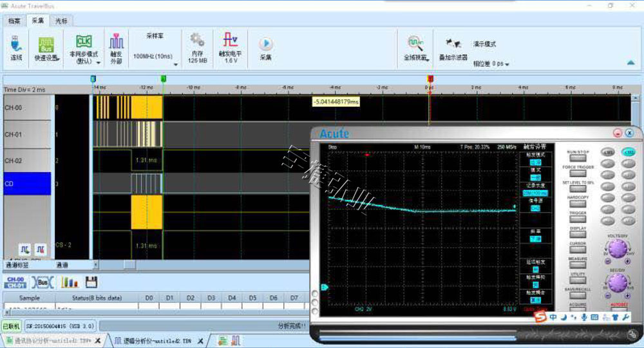The image size is (644, 348).
Task: Select the CLK asynchronous mode icon
Action: [x=84, y=41]
